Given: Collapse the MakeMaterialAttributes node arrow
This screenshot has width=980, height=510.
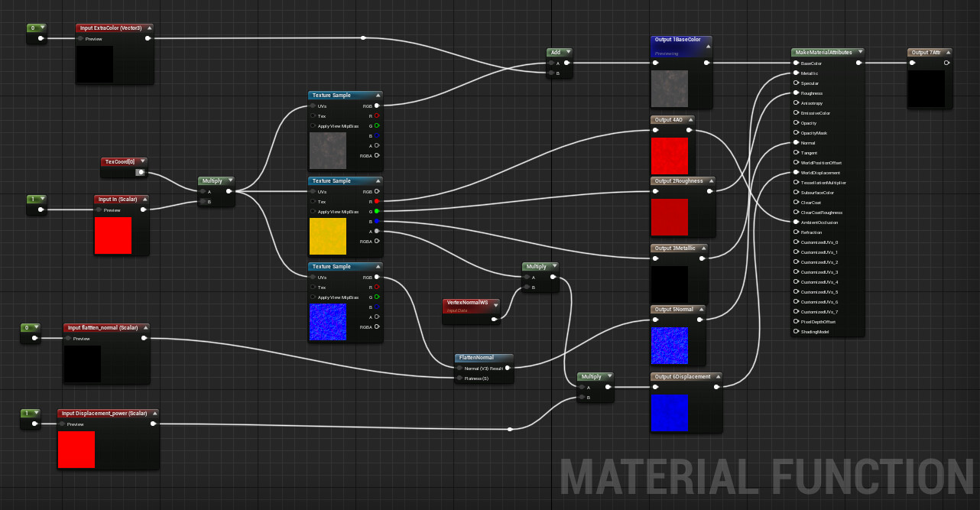Looking at the screenshot, I should point(860,52).
